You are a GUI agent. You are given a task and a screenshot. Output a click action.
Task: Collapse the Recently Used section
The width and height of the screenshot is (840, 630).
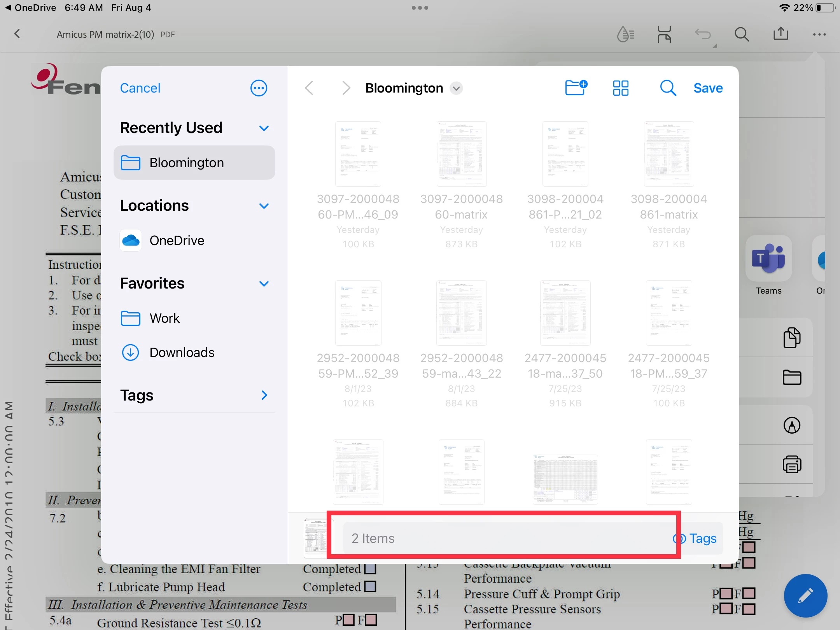click(x=264, y=128)
